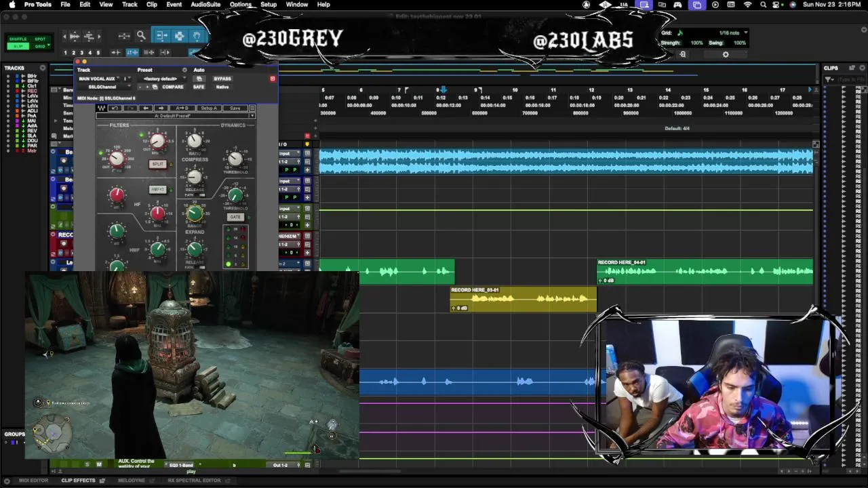Toggle the SPLIT filter button
This screenshot has width=868, height=488.
(x=157, y=164)
